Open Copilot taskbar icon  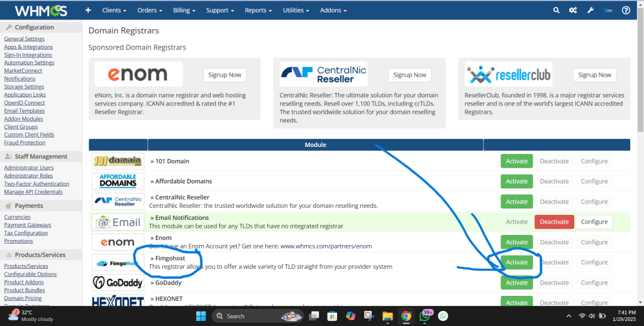(350, 316)
